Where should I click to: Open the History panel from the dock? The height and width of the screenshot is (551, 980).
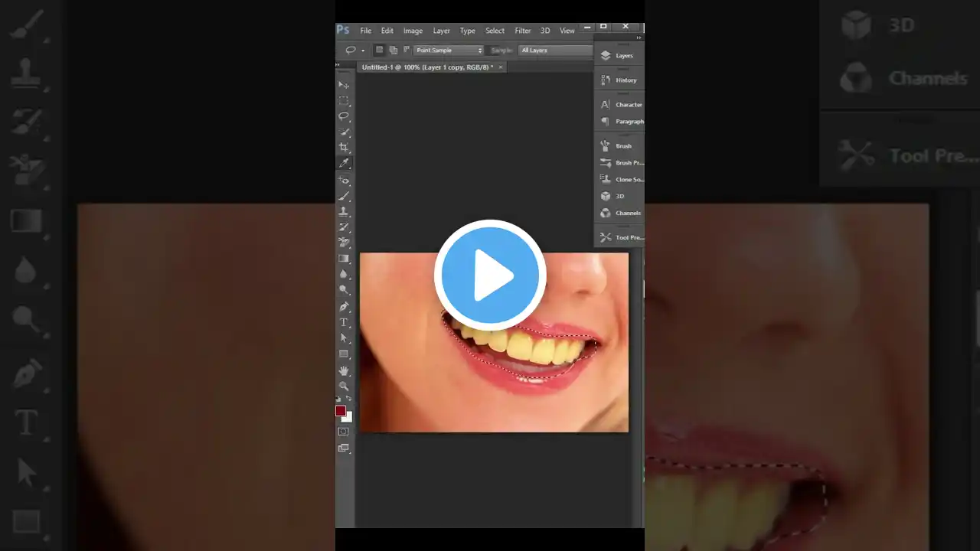623,80
